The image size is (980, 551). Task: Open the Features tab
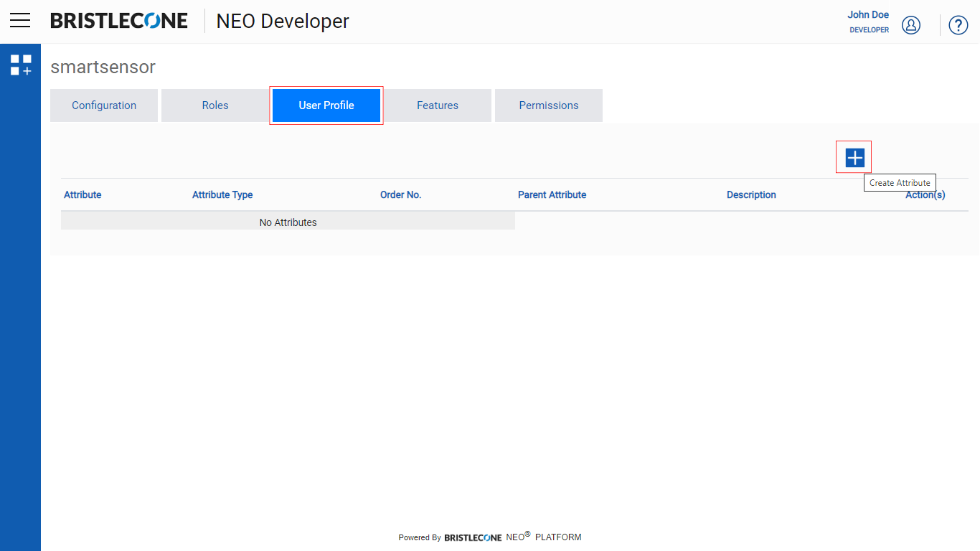tap(438, 105)
